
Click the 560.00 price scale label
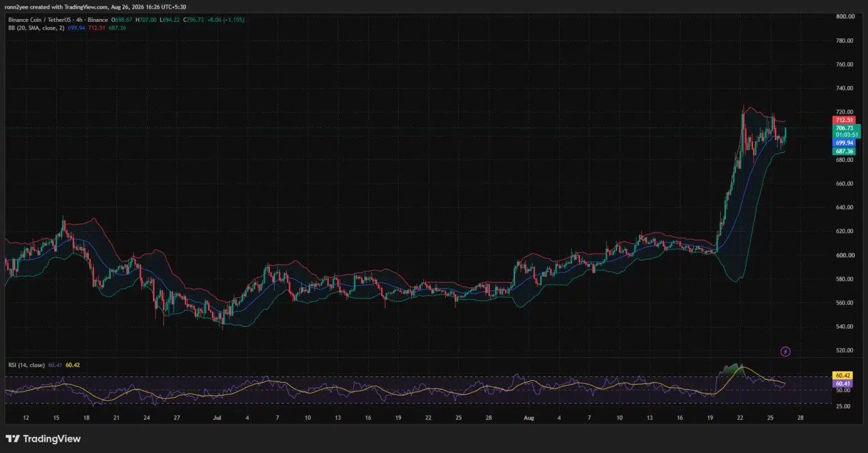(x=844, y=303)
